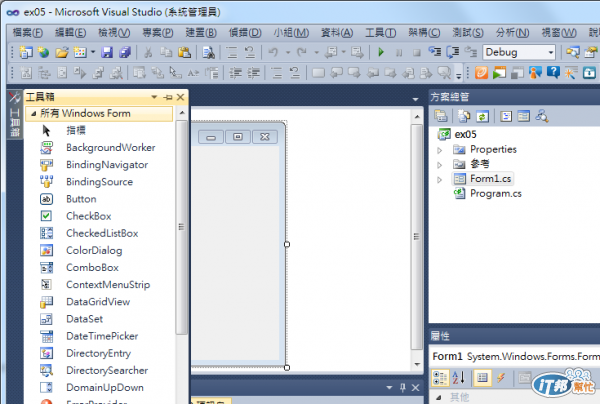Undo the last action in the toolbar
Screen dimensions: 600x404
click(273, 52)
